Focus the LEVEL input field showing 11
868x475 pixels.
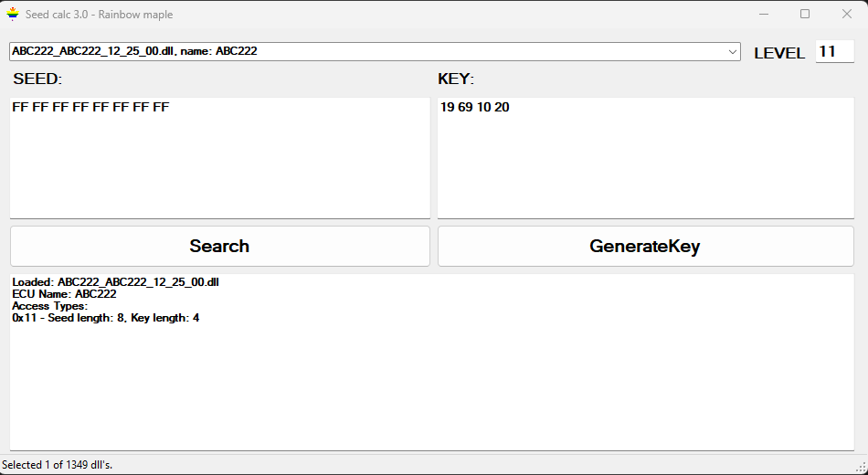[x=834, y=52]
